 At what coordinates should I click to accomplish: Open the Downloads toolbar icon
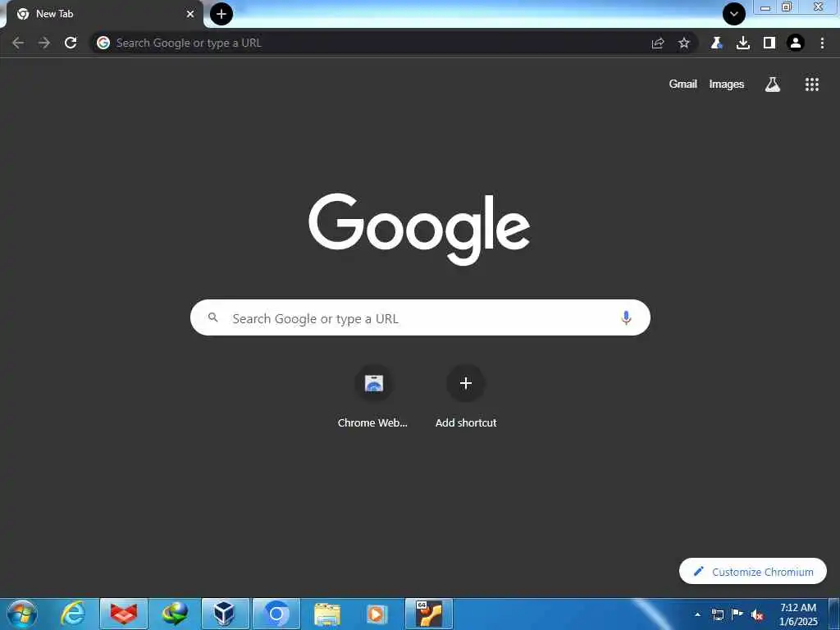743,43
